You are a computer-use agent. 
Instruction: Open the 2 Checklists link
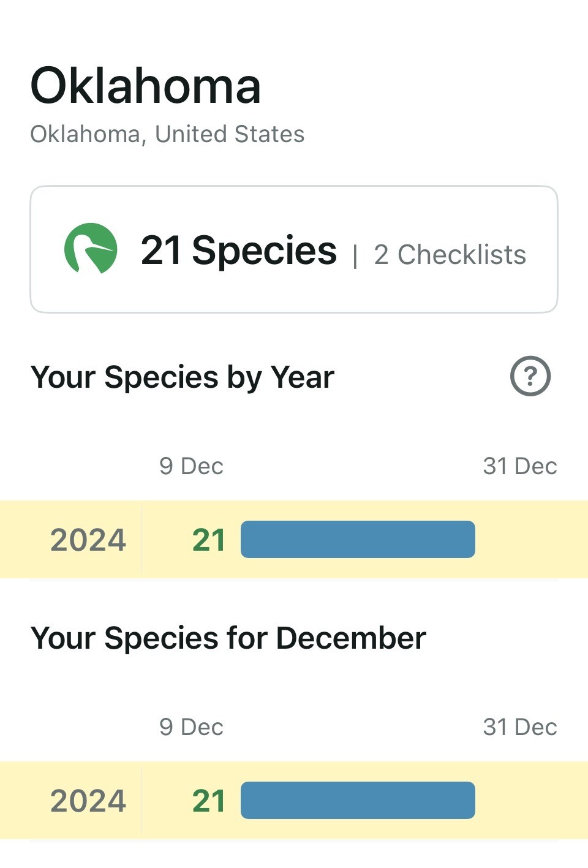click(x=450, y=255)
